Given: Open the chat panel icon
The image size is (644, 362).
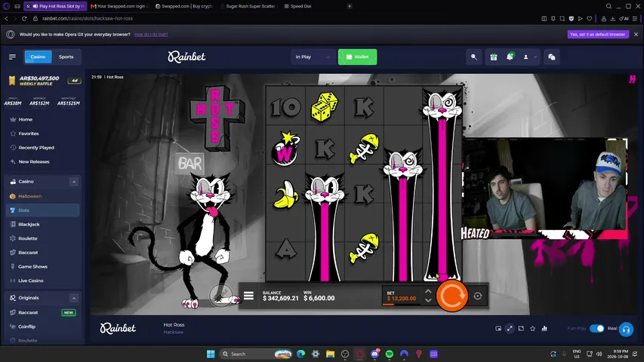Looking at the screenshot, I should point(552,57).
